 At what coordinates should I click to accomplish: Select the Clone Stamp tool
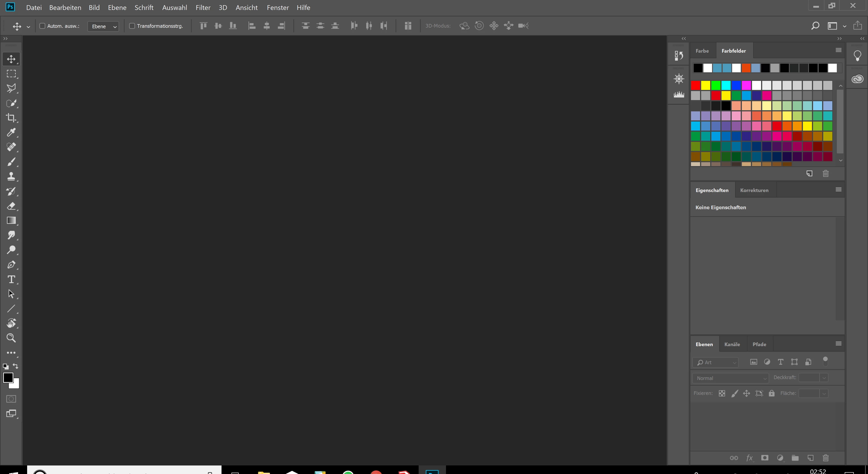pyautogui.click(x=11, y=176)
